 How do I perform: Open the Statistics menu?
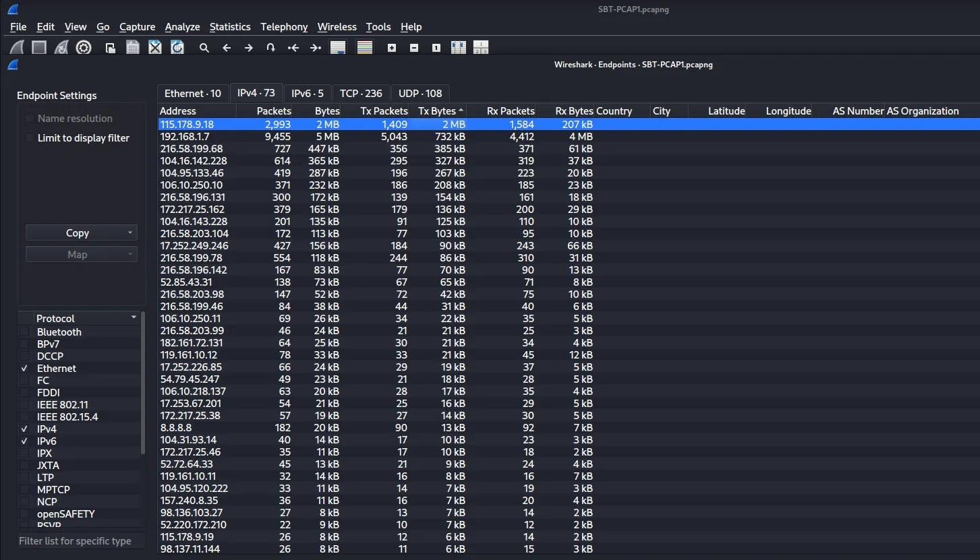coord(230,27)
